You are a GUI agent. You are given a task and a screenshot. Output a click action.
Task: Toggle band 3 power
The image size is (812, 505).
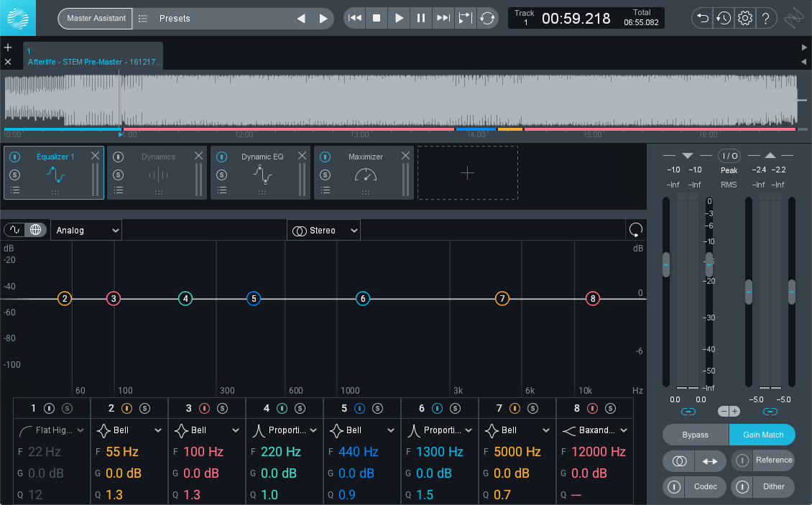coord(205,409)
